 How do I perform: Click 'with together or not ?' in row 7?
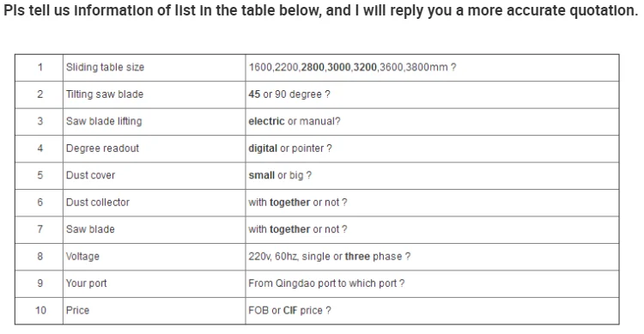point(298,229)
